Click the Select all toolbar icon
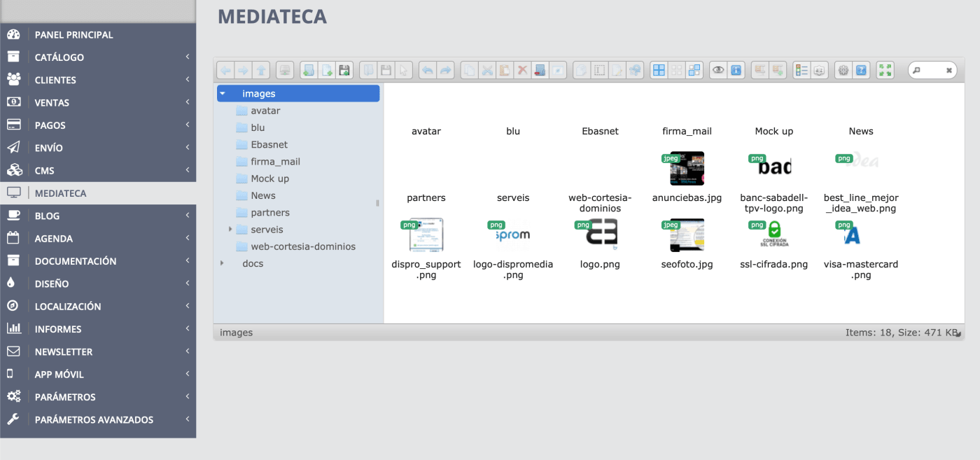Image resolution: width=980 pixels, height=460 pixels. (658, 70)
